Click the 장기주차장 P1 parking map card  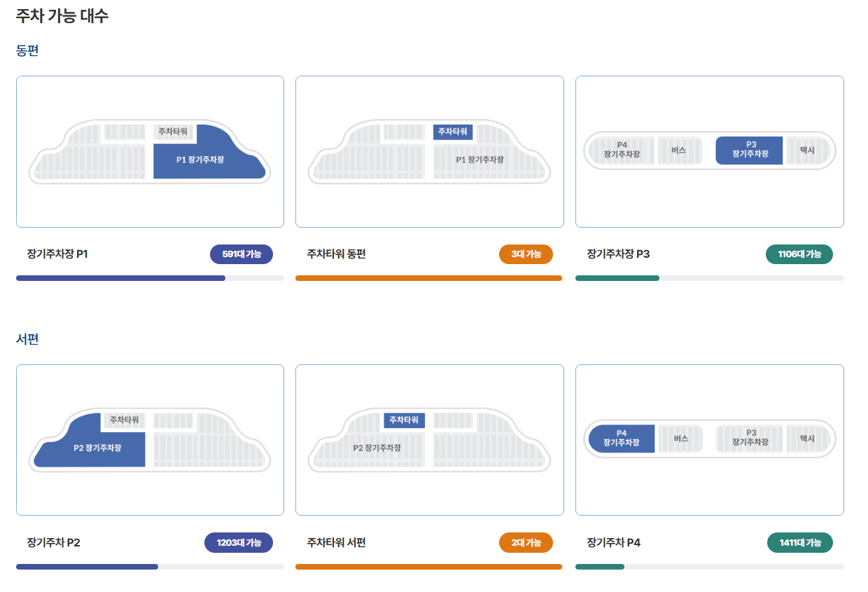tap(150, 151)
